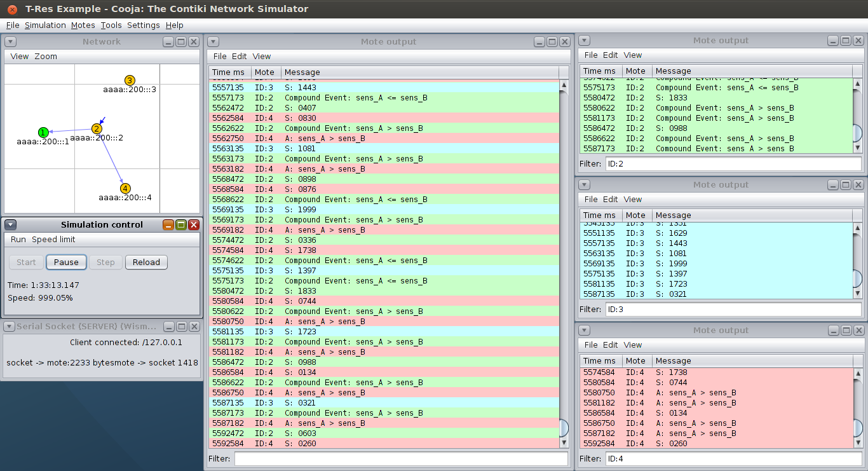868x471 pixels.
Task: Maximize the ID:4 Mote output window
Action: tap(846, 330)
